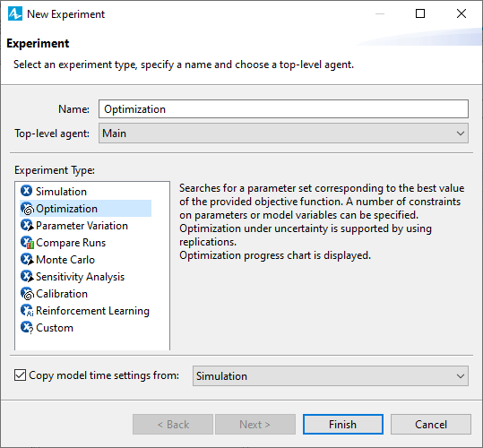
Task: Open the Top-level agent dropdown
Action: (283, 134)
